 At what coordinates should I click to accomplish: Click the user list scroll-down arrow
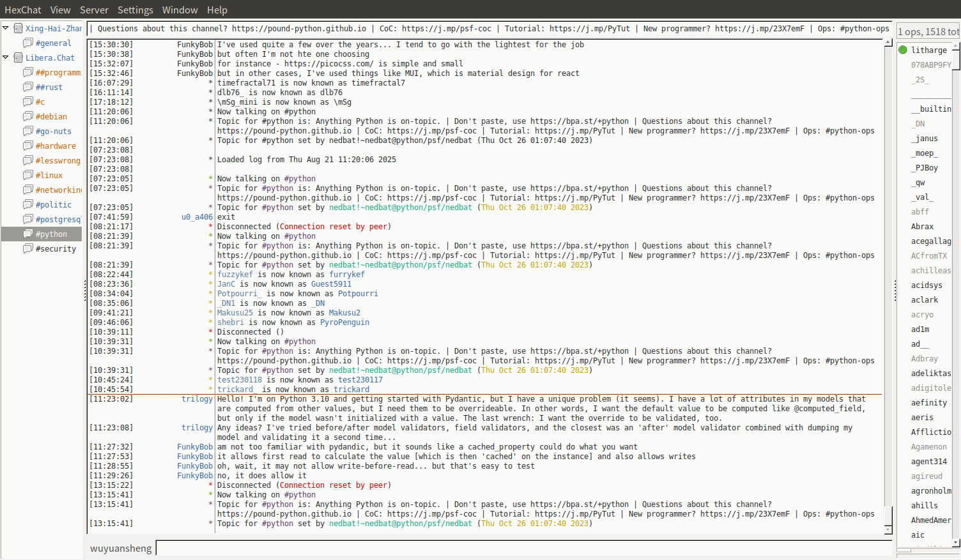point(956,542)
